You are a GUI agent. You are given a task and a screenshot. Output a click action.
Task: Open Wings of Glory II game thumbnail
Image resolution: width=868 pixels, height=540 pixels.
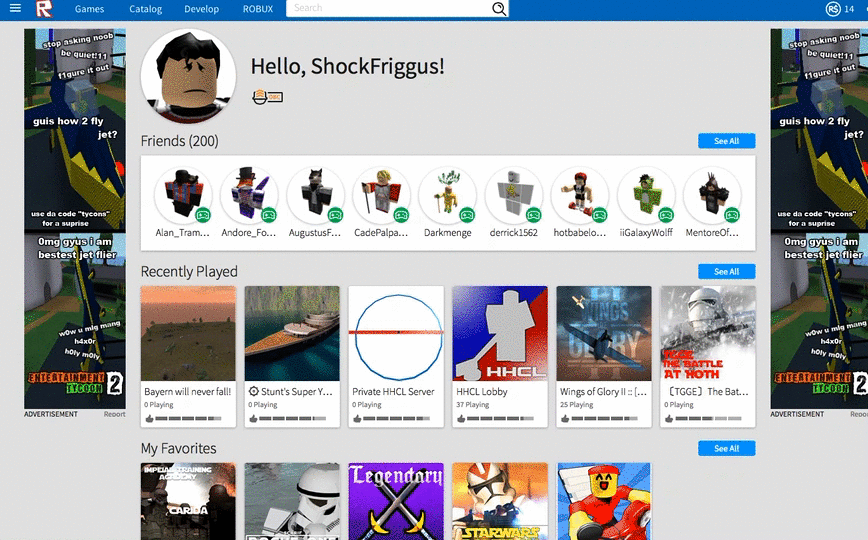604,333
